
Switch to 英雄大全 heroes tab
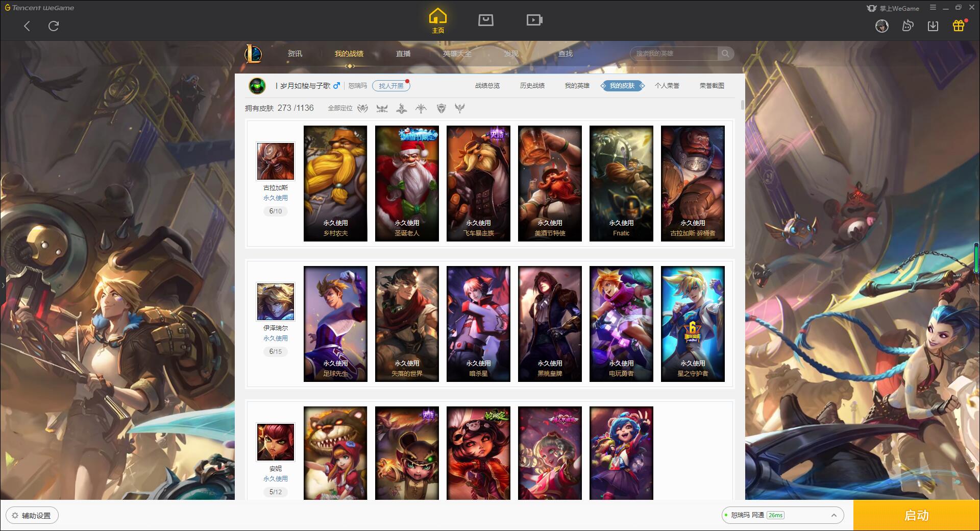point(457,54)
